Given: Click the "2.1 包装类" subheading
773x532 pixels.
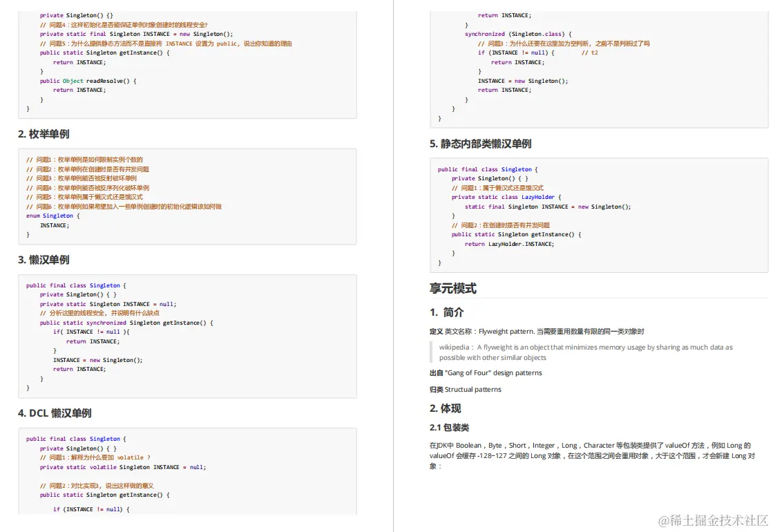Looking at the screenshot, I should pyautogui.click(x=449, y=427).
